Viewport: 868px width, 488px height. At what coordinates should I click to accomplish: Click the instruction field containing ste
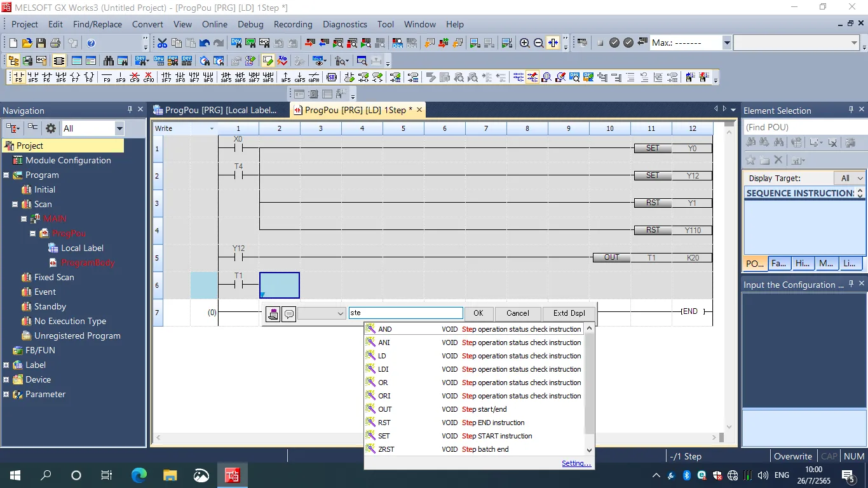point(405,313)
